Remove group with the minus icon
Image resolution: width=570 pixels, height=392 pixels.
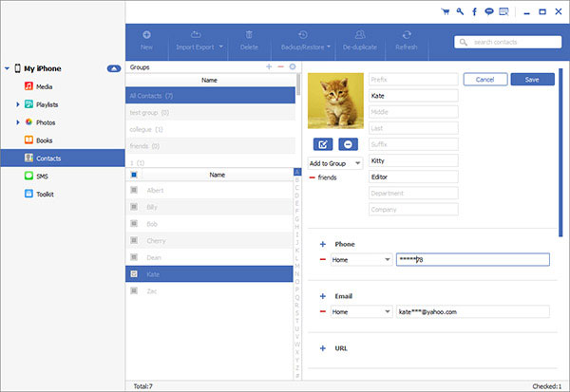(280, 66)
